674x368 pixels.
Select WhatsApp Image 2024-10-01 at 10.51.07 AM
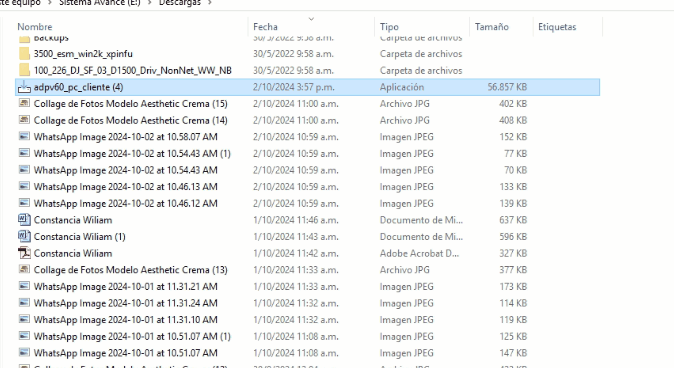[126, 353]
